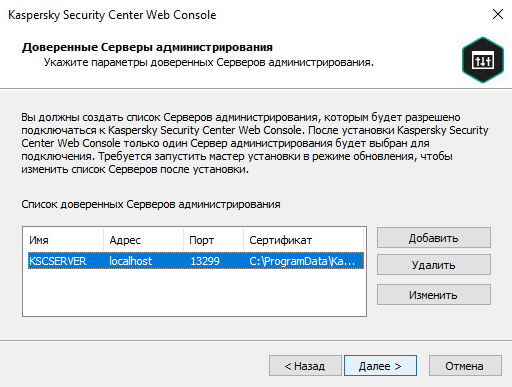Viewport: 512px width, 387px height.
Task: Edit server entry via Изменить button
Action: [434, 295]
